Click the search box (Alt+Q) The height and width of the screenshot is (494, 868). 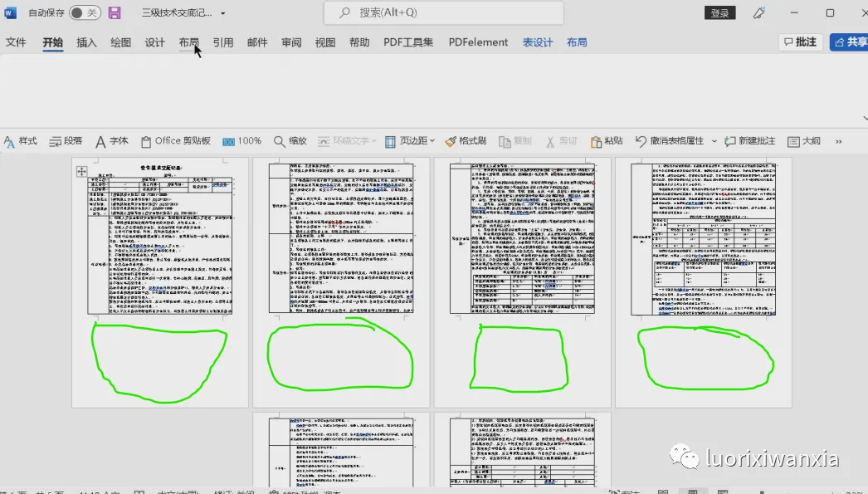(443, 12)
